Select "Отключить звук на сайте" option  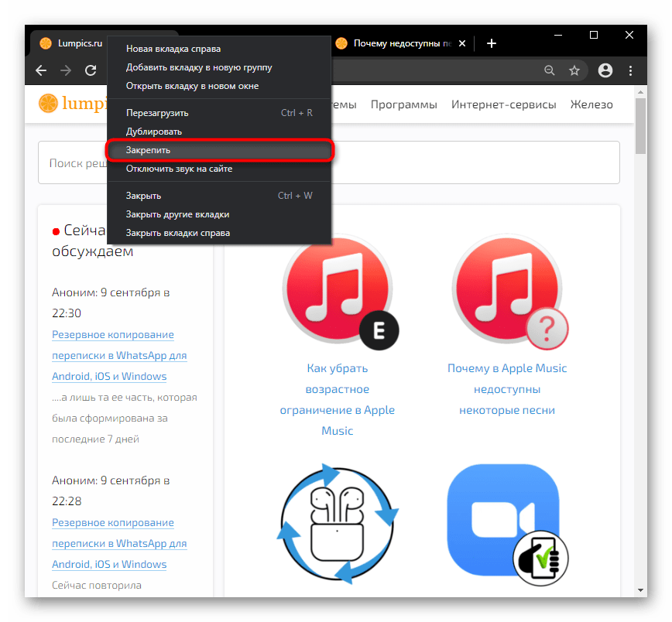pyautogui.click(x=179, y=169)
